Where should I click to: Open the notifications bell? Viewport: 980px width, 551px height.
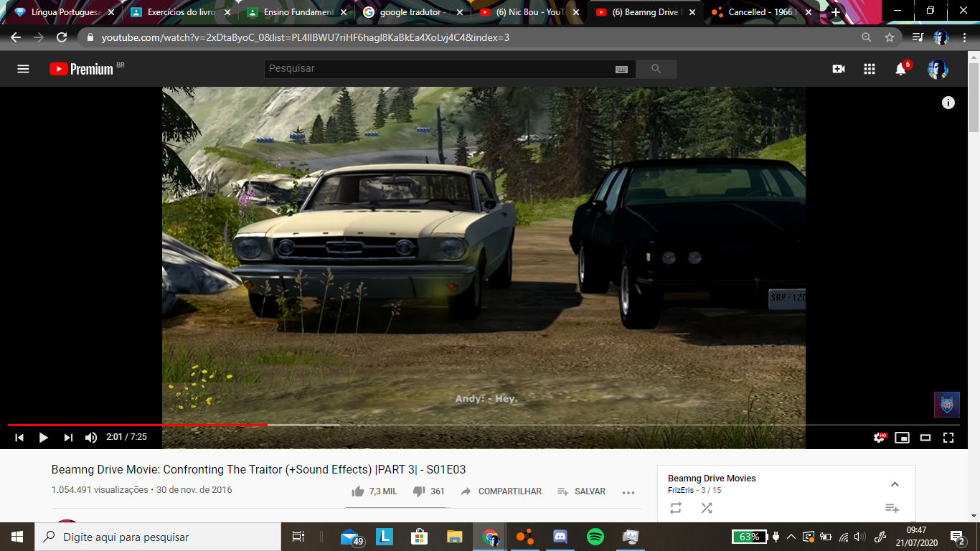point(901,69)
